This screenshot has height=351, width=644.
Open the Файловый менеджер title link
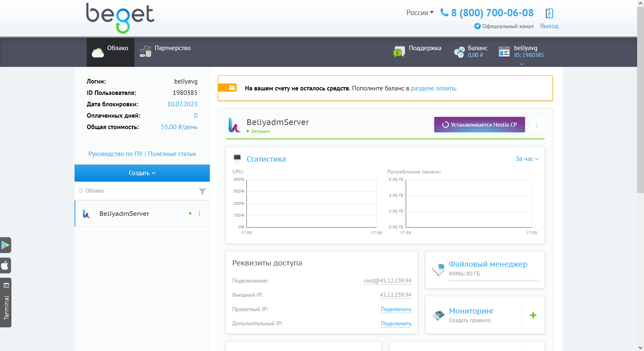point(488,264)
